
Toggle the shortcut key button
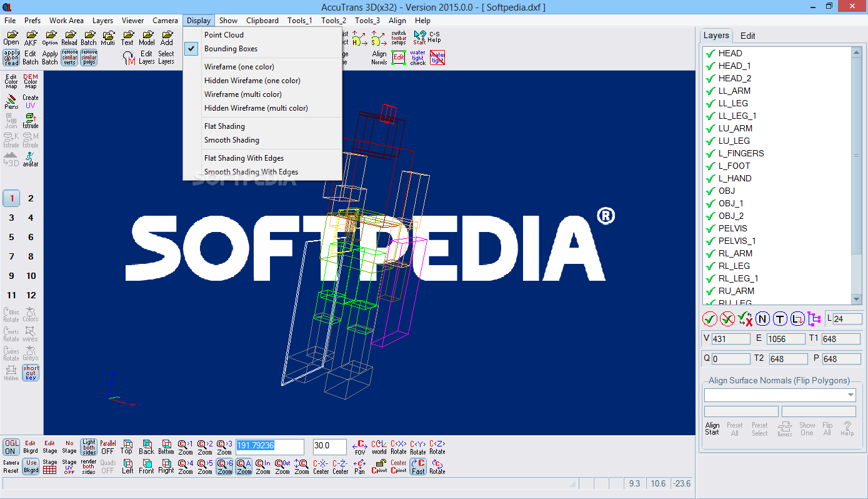(x=31, y=373)
